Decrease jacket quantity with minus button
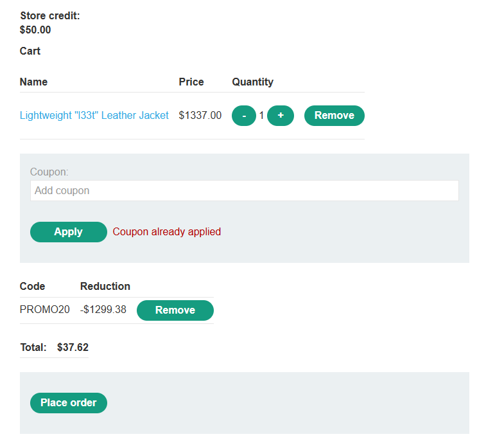The image size is (504, 448). 244,116
